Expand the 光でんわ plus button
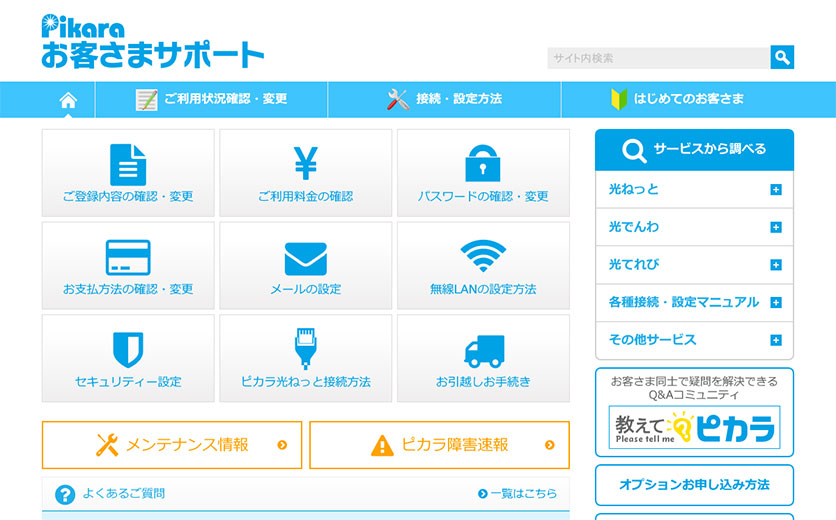 click(x=776, y=227)
